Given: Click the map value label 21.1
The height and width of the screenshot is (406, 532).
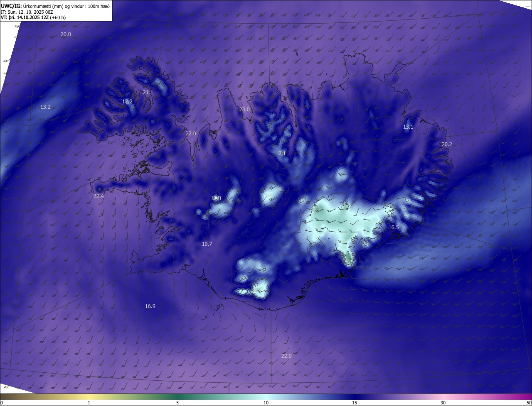Looking at the screenshot, I should (148, 93).
